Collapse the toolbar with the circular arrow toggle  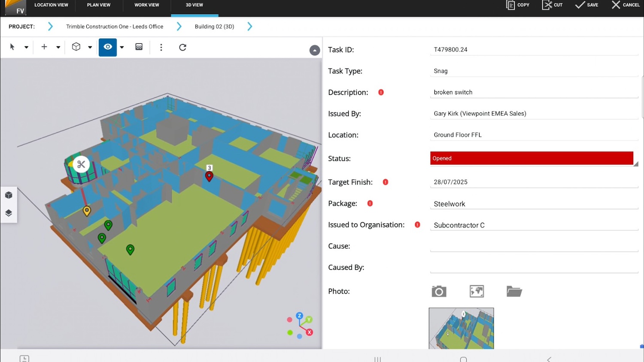315,50
